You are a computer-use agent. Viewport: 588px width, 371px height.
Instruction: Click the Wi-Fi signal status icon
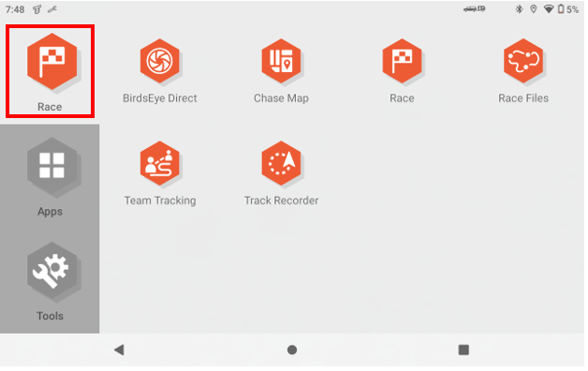coord(549,9)
